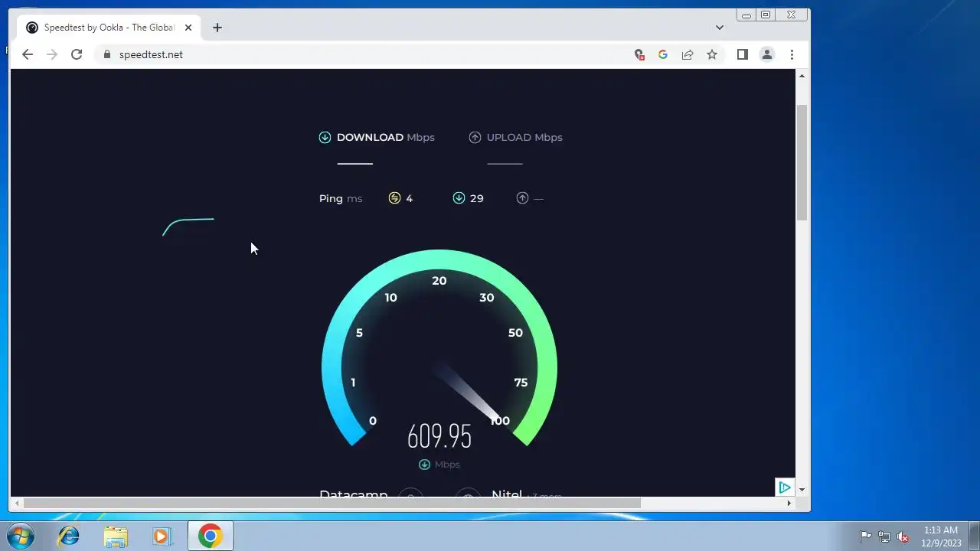This screenshot has width=980, height=551.
Task: Click the horizontal scroll right arrow
Action: [x=789, y=503]
